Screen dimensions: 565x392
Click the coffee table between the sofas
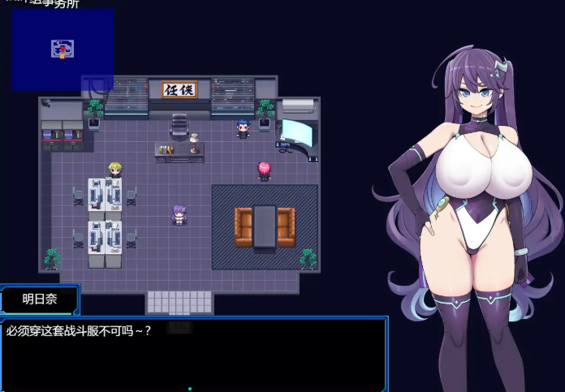pos(265,226)
